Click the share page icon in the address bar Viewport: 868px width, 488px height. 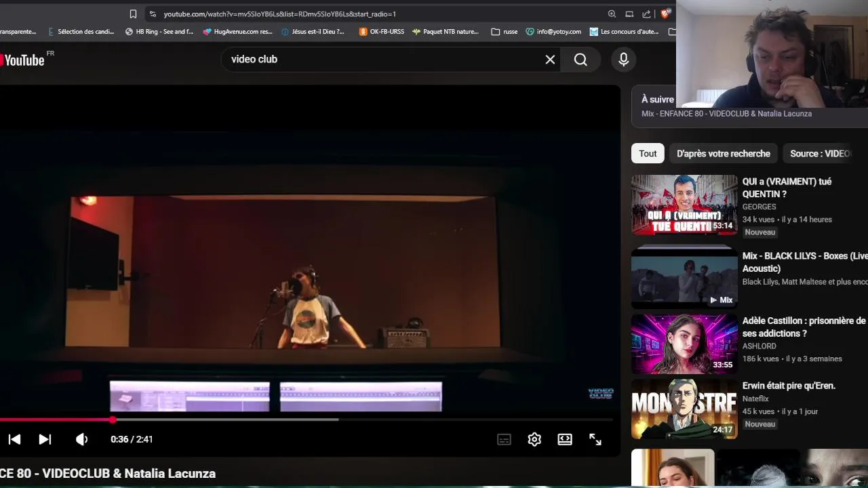click(646, 14)
